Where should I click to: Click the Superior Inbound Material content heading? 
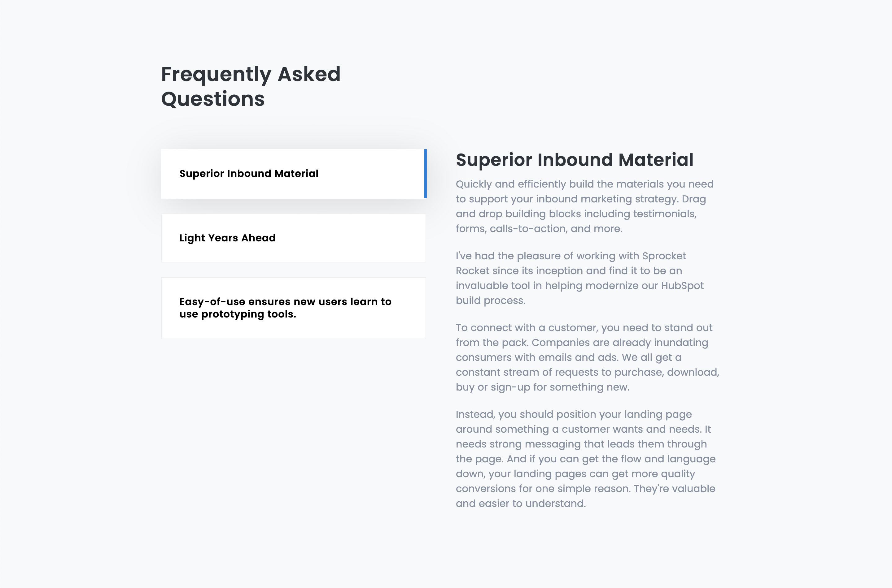[575, 160]
